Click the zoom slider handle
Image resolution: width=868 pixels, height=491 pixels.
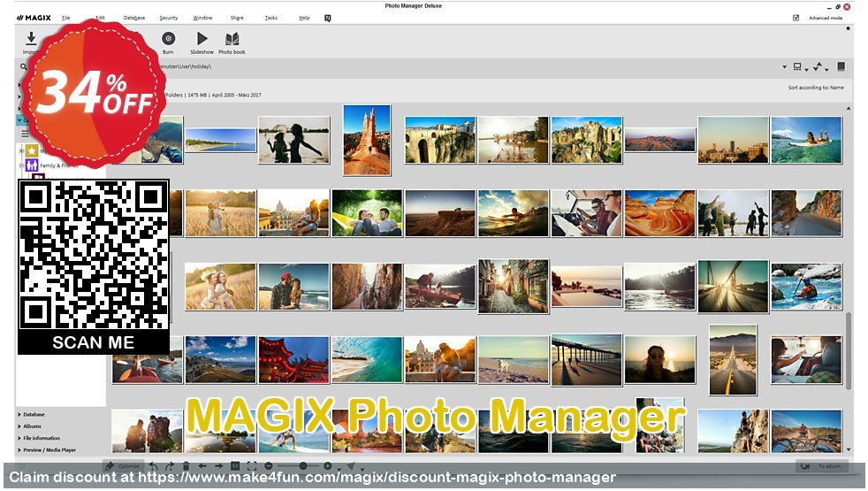(303, 466)
